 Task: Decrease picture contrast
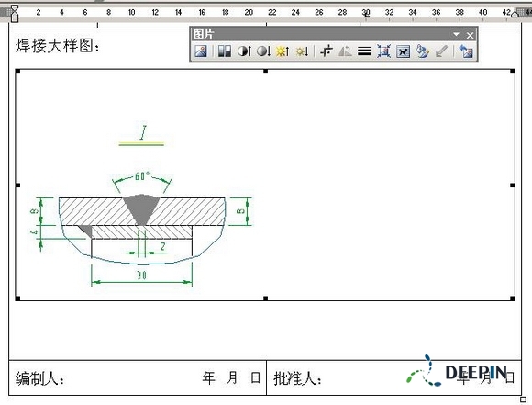tap(263, 51)
